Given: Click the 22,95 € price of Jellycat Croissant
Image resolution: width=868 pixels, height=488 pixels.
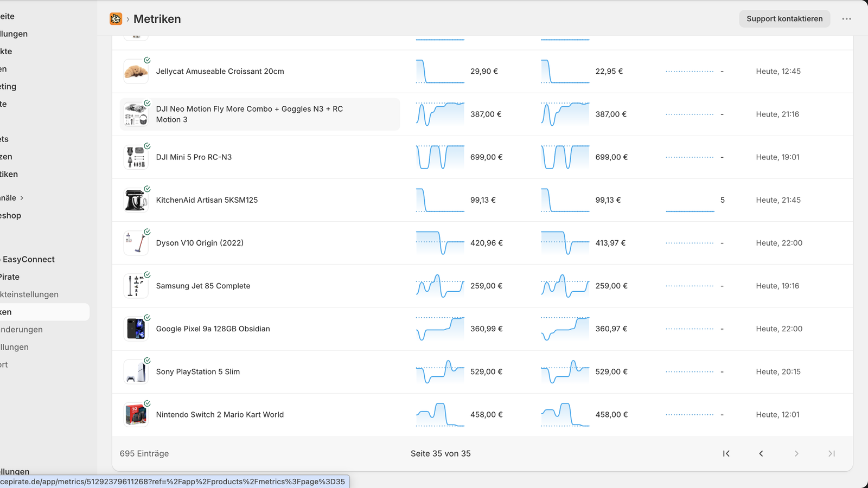Looking at the screenshot, I should point(609,72).
